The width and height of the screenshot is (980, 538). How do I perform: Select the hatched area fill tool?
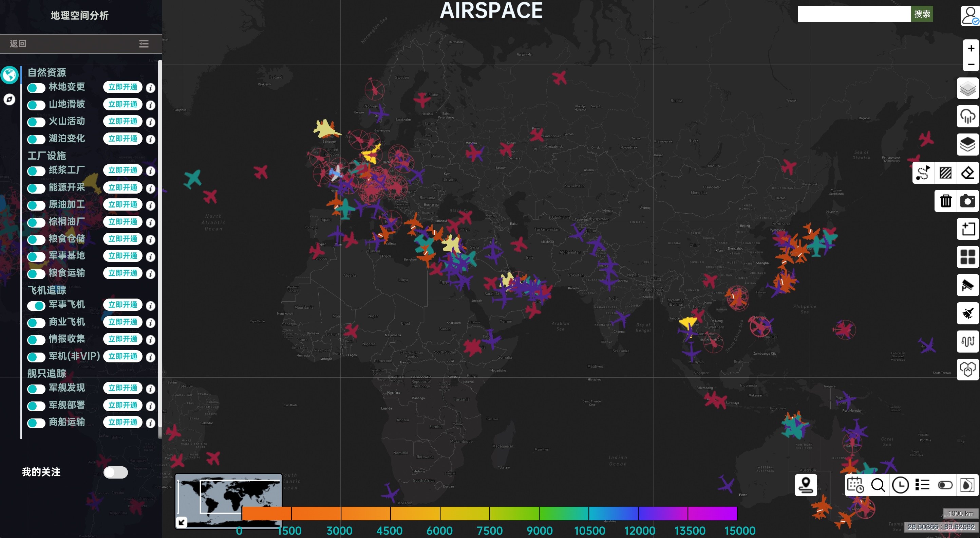945,173
